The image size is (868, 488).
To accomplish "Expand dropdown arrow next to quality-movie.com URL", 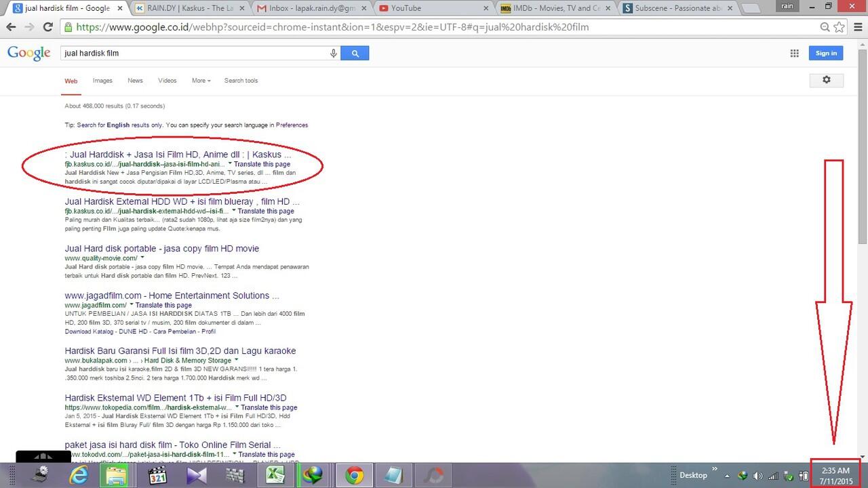I will click(142, 258).
